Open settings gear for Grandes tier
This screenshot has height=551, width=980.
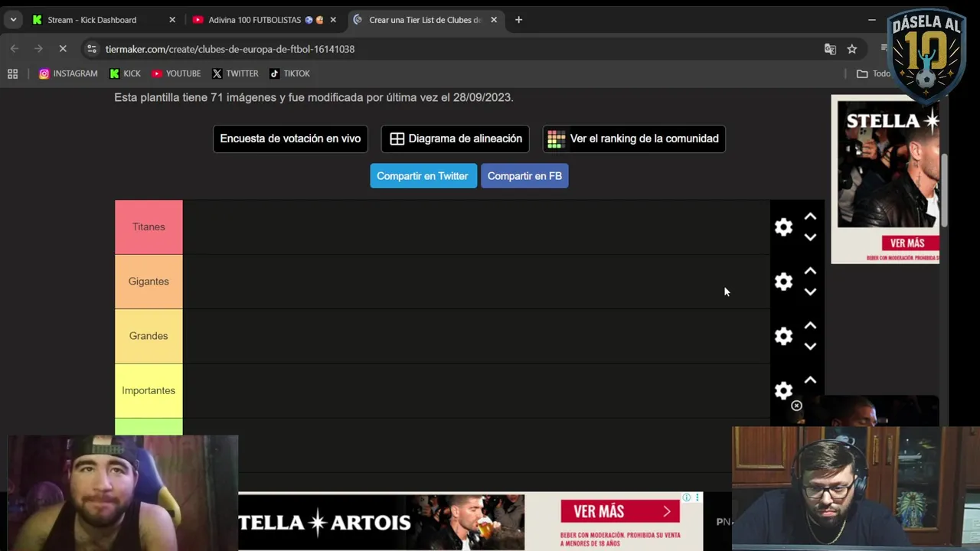783,336
